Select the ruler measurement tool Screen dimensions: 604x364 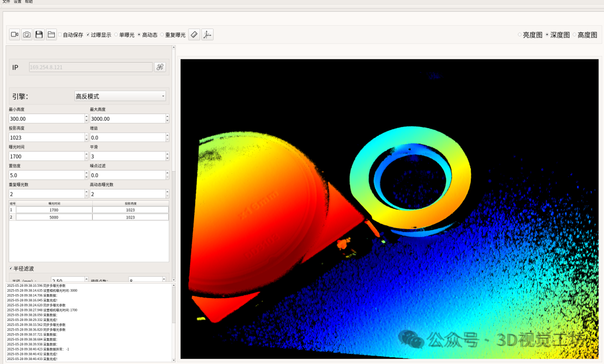[x=194, y=35]
